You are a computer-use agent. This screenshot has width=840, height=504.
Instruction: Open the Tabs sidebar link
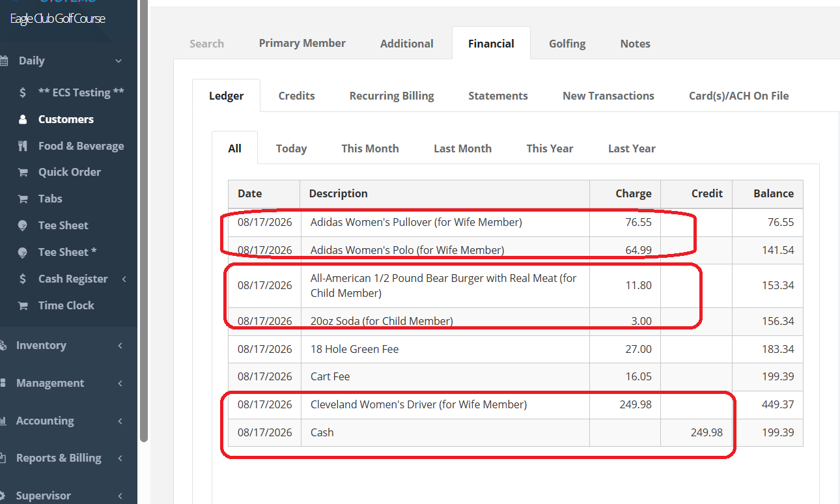click(50, 199)
